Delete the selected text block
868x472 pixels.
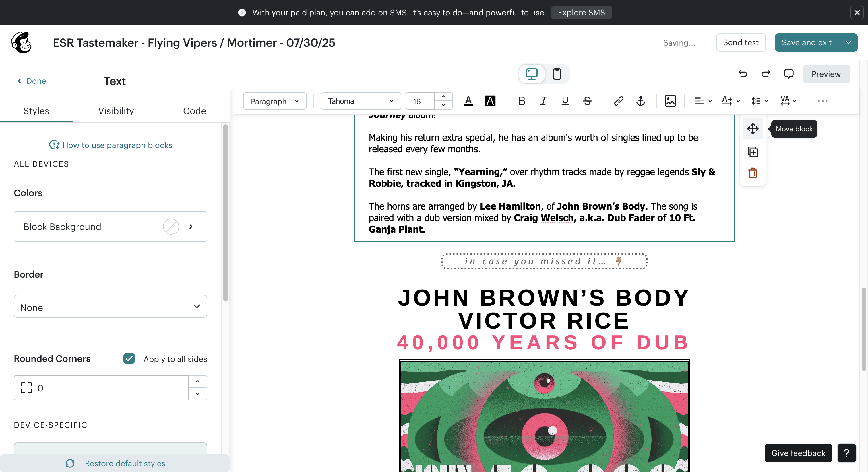click(753, 173)
